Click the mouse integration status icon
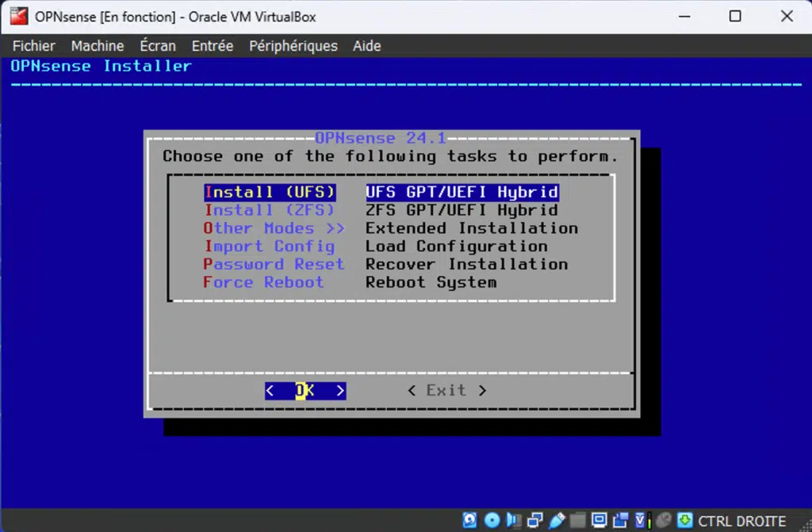812x532 pixels. tap(664, 519)
